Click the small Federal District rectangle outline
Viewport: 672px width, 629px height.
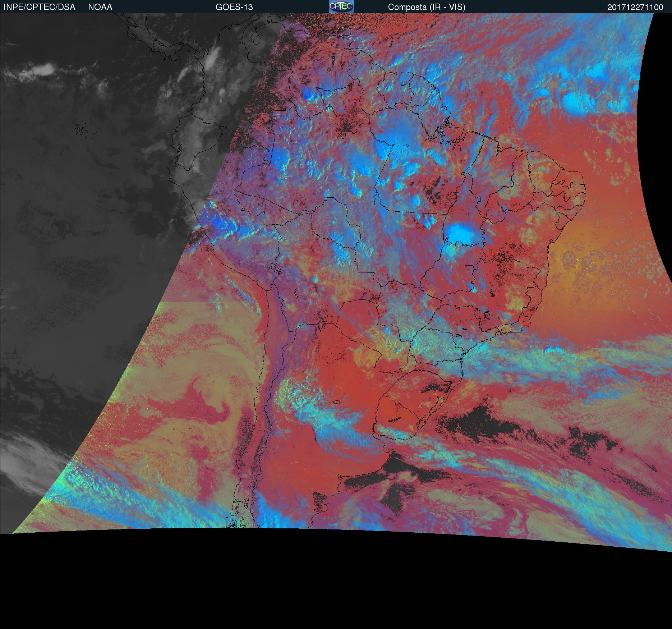click(469, 268)
